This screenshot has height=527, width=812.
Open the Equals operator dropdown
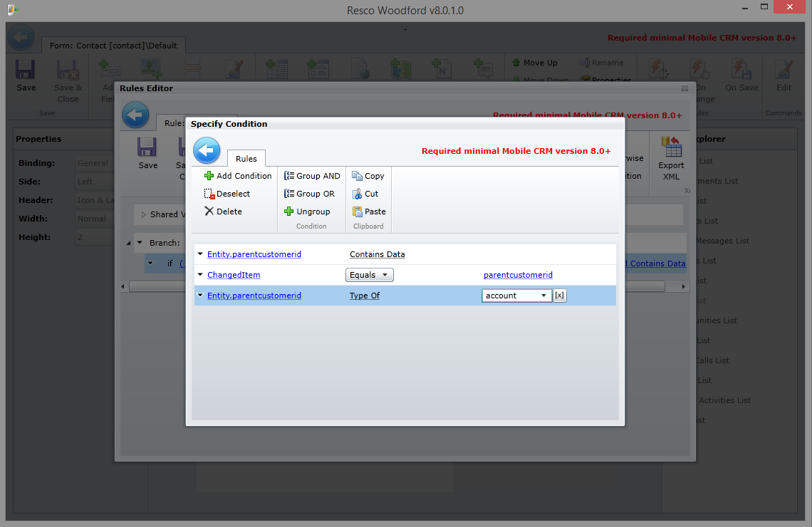369,275
